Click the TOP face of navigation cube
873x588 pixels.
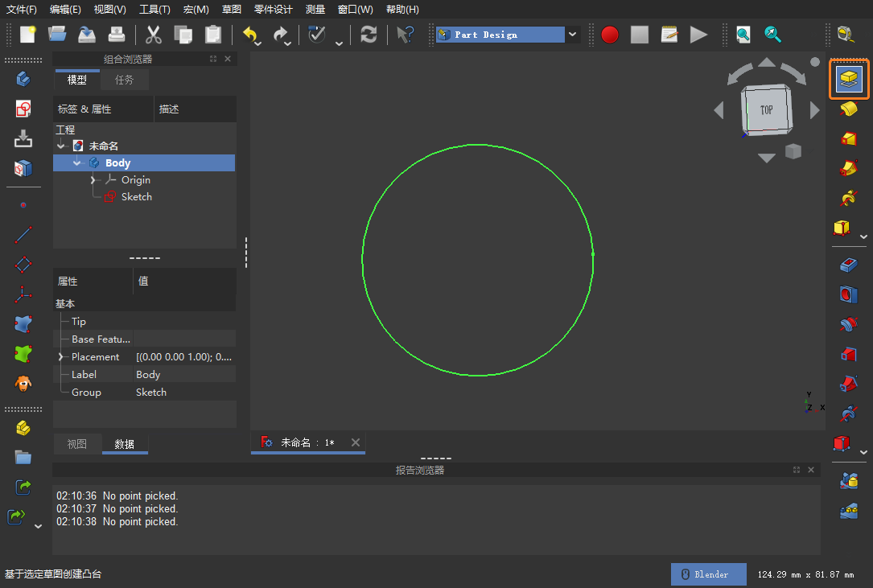tap(766, 110)
